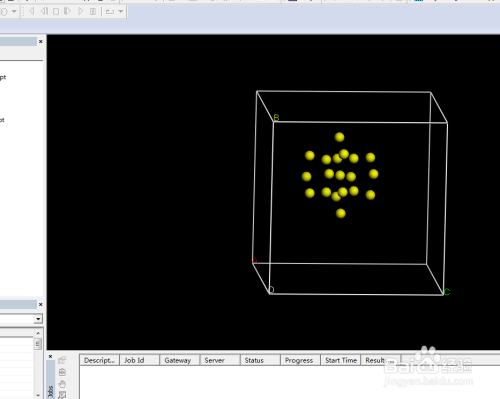This screenshot has height=399, width=500.
Task: Sort jobs by the Start Time column header
Action: tap(341, 360)
